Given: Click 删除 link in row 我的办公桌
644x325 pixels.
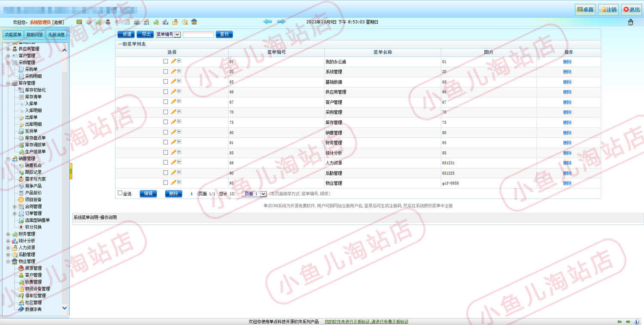Looking at the screenshot, I should (568, 62).
